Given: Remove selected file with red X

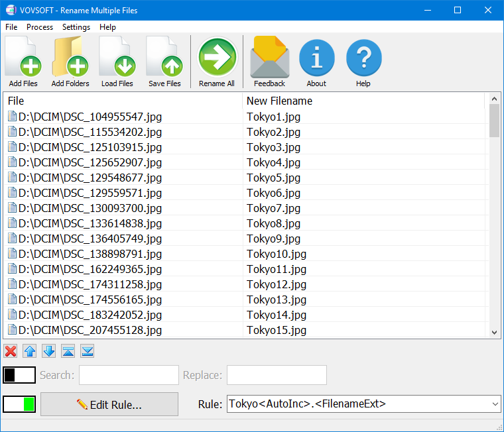Looking at the screenshot, I should (x=11, y=351).
